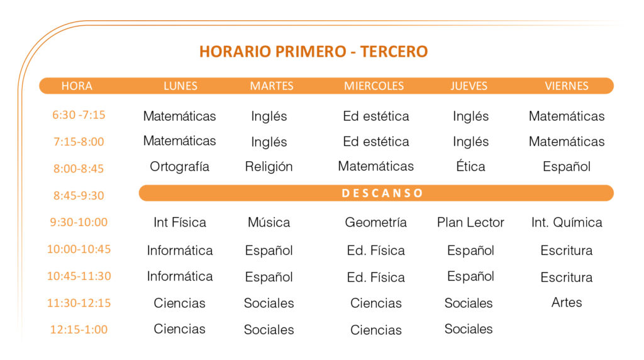644x360 pixels.
Task: Click the Int. Química class entry
Action: (567, 223)
